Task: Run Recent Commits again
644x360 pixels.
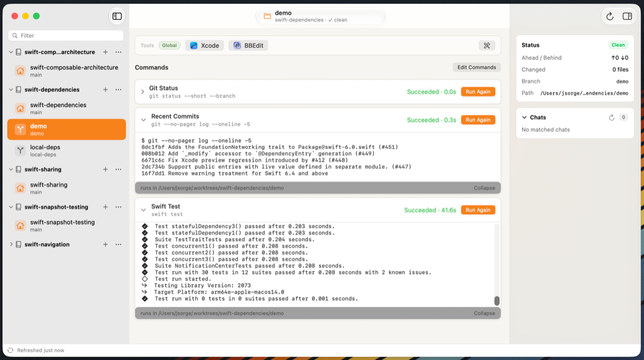Action: [478, 120]
